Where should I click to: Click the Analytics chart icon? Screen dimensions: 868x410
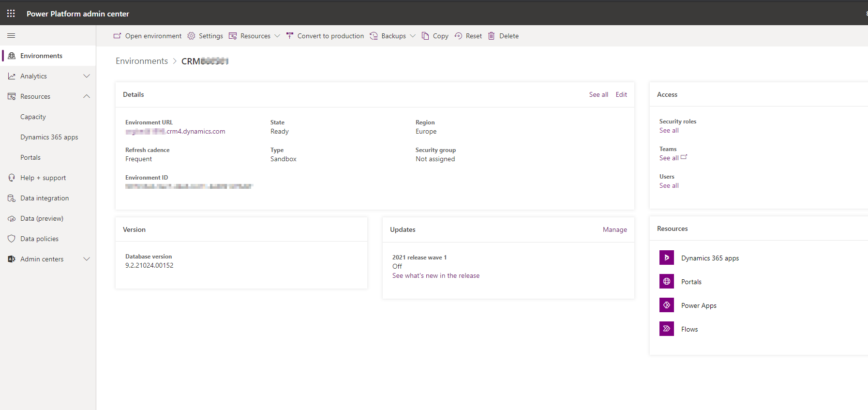12,76
